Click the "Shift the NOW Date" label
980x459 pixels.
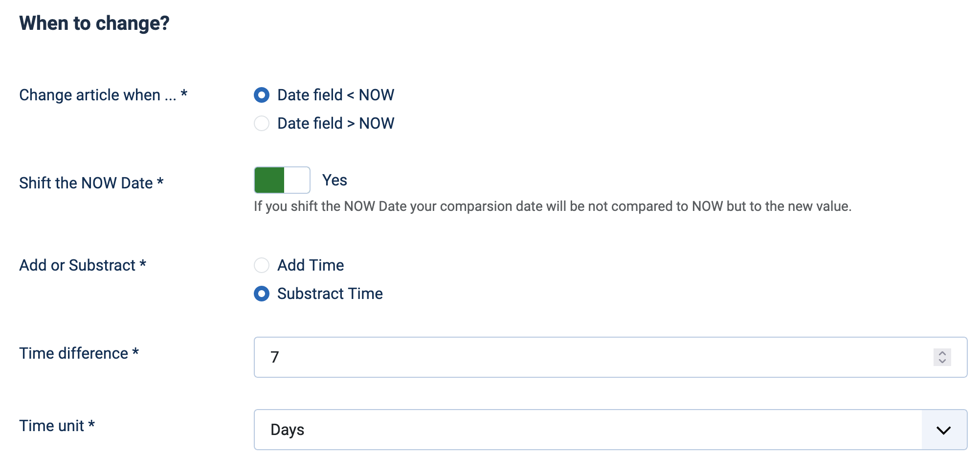[x=86, y=183]
